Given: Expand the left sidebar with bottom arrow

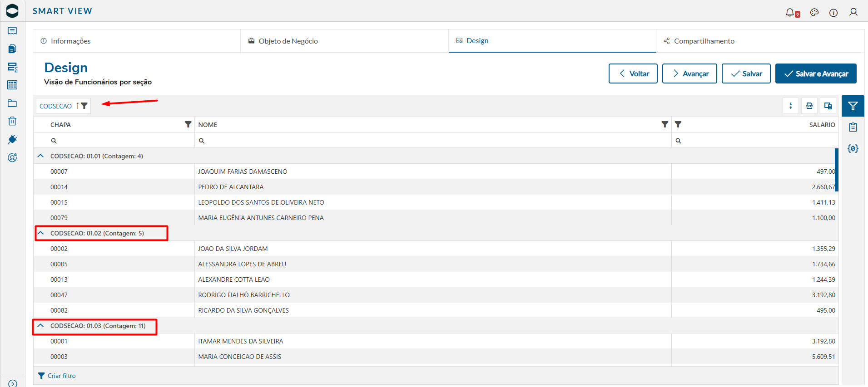Looking at the screenshot, I should click(x=12, y=383).
